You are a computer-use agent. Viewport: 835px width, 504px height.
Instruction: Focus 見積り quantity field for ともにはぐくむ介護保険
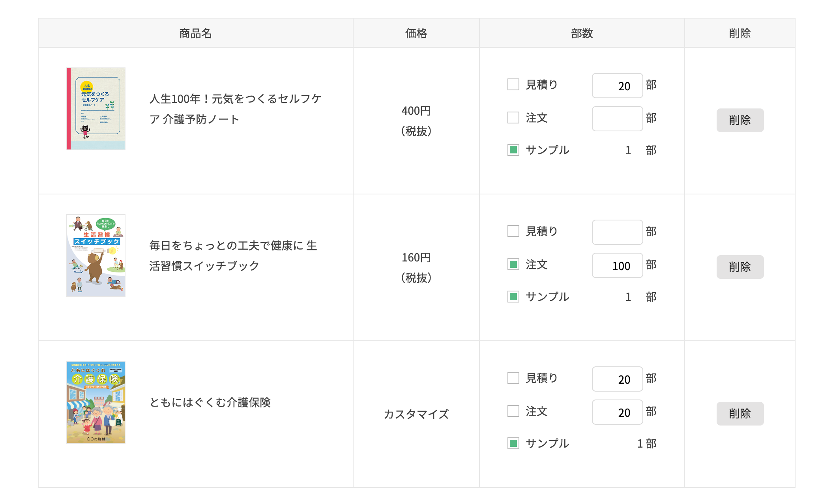(617, 379)
